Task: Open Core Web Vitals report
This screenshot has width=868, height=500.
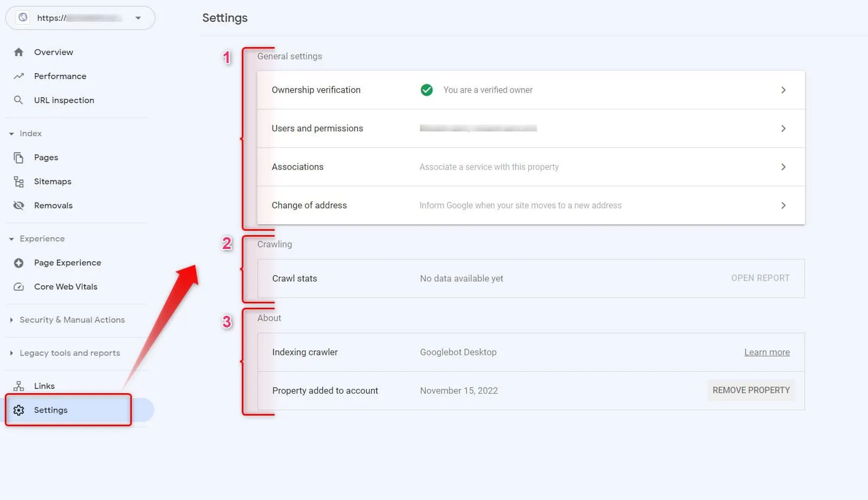Action: 66,287
